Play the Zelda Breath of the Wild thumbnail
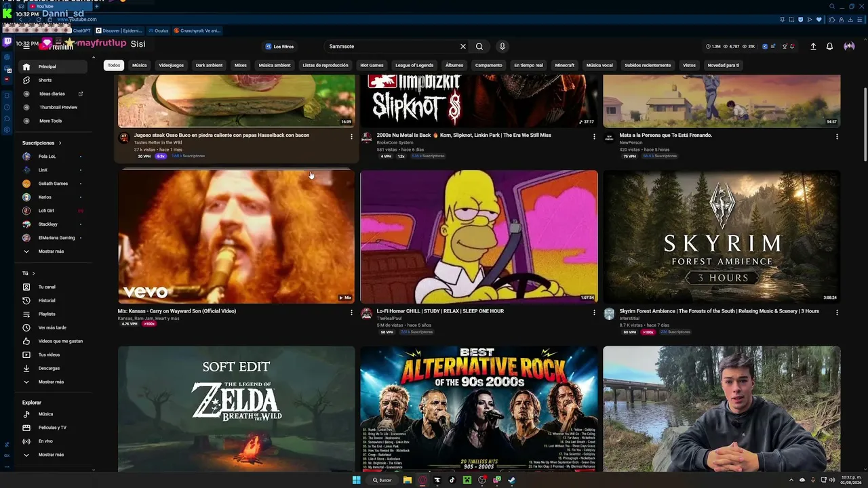 tap(236, 409)
